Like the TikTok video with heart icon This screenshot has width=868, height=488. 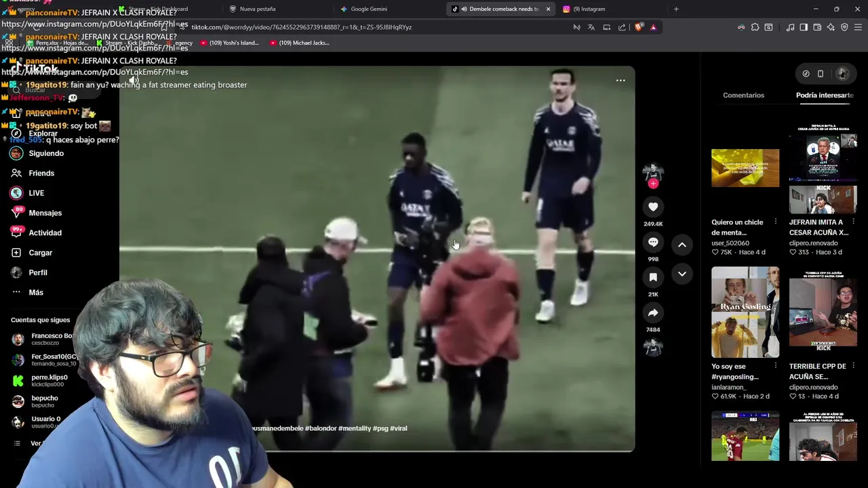[x=653, y=207]
